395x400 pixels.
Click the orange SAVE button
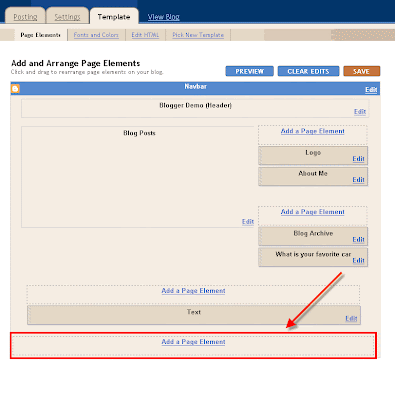362,71
